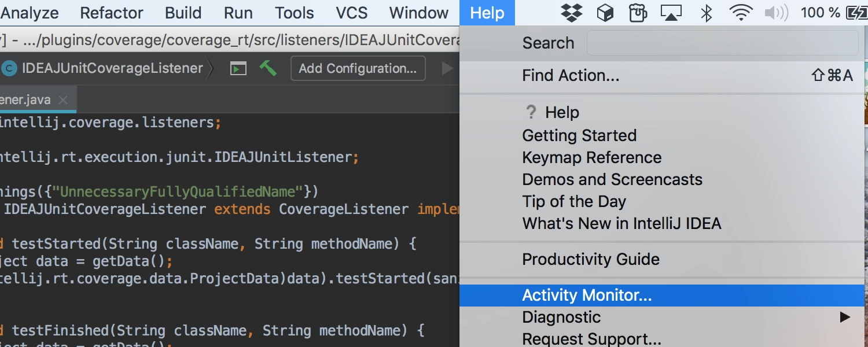The image size is (868, 347).
Task: Open the Dropbox menu bar icon
Action: click(572, 13)
